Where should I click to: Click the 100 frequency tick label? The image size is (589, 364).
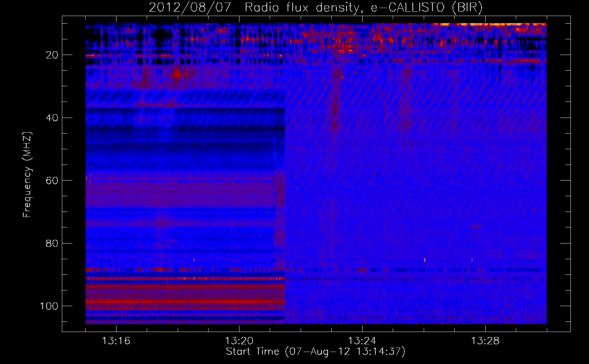pyautogui.click(x=49, y=306)
